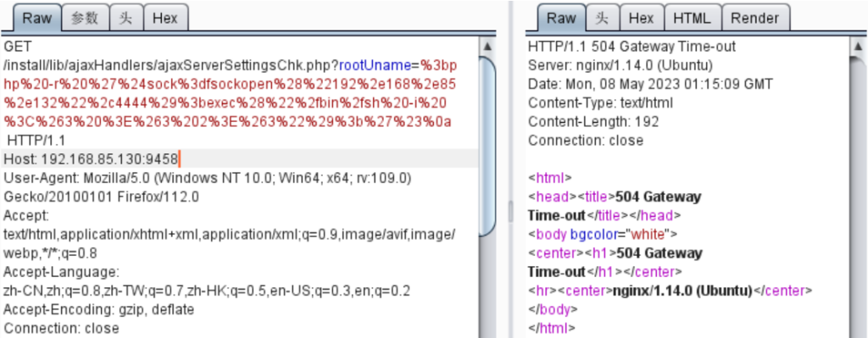Click the Date header in response

point(650,85)
